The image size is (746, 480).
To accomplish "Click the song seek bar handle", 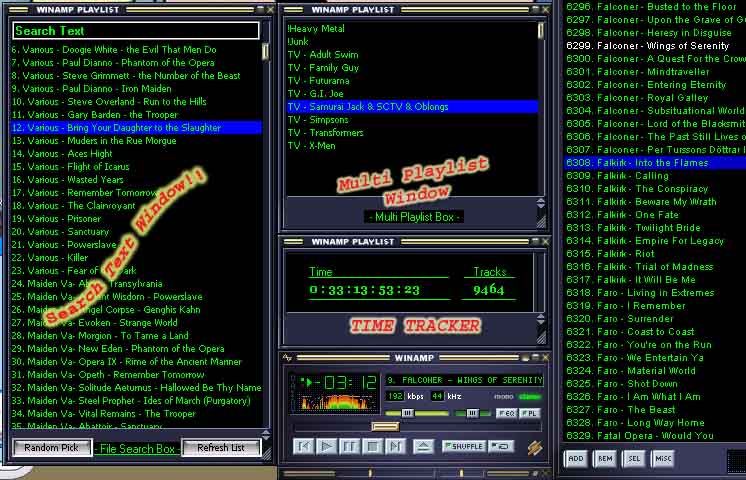I will pyautogui.click(x=385, y=426).
